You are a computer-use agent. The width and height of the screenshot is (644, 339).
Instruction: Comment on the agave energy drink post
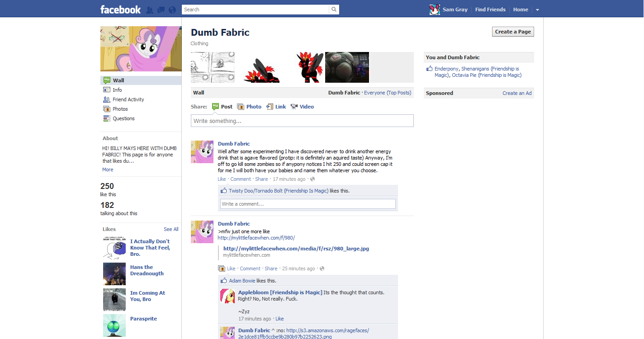241,179
